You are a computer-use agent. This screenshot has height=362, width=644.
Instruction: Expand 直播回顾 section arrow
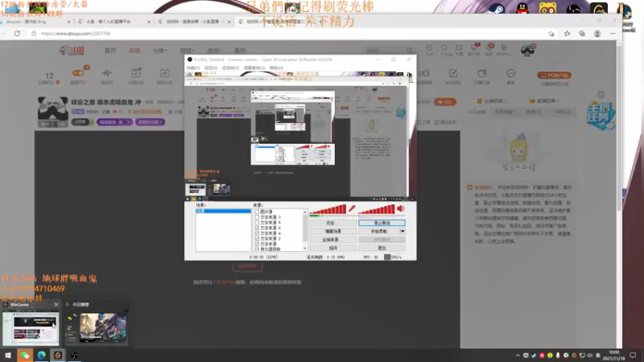coord(558,101)
